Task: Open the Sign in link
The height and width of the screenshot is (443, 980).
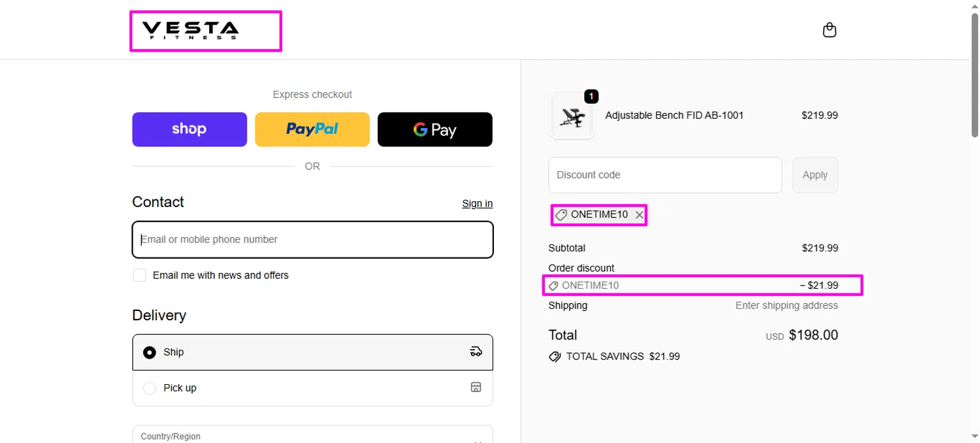Action: tap(478, 203)
